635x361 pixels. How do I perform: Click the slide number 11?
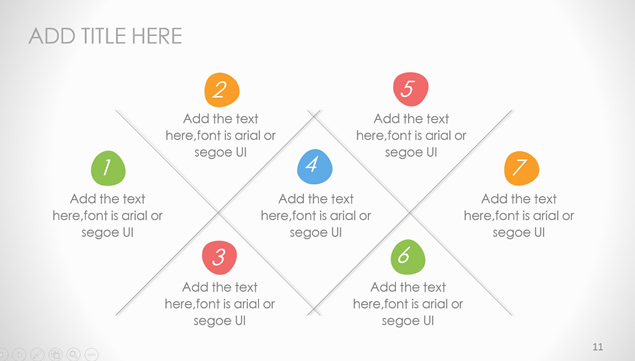(x=598, y=347)
